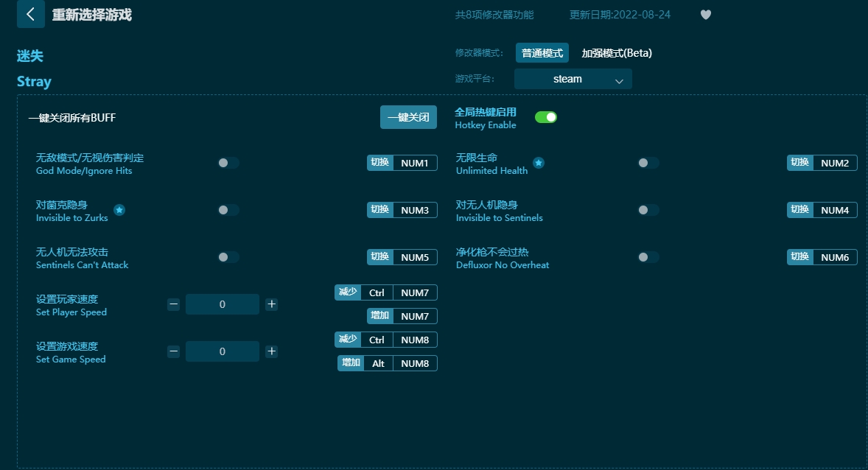Click the Sentinels Can't Attack label
Screen dimensions: 868x470
[82, 265]
